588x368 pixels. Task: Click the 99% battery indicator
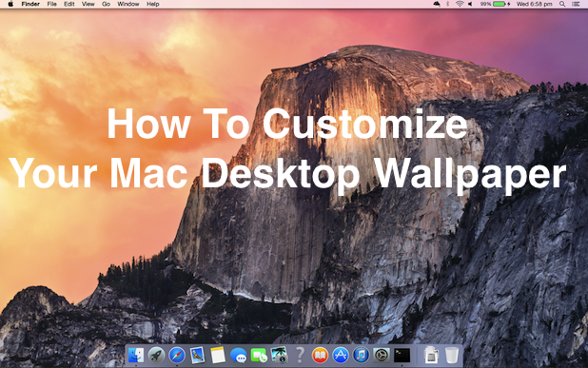tap(496, 4)
